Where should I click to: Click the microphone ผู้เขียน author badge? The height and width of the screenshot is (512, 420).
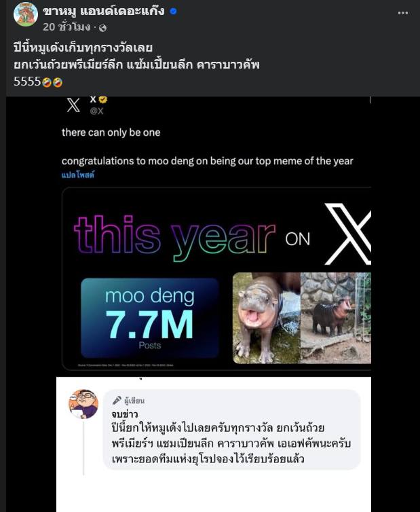tap(128, 401)
